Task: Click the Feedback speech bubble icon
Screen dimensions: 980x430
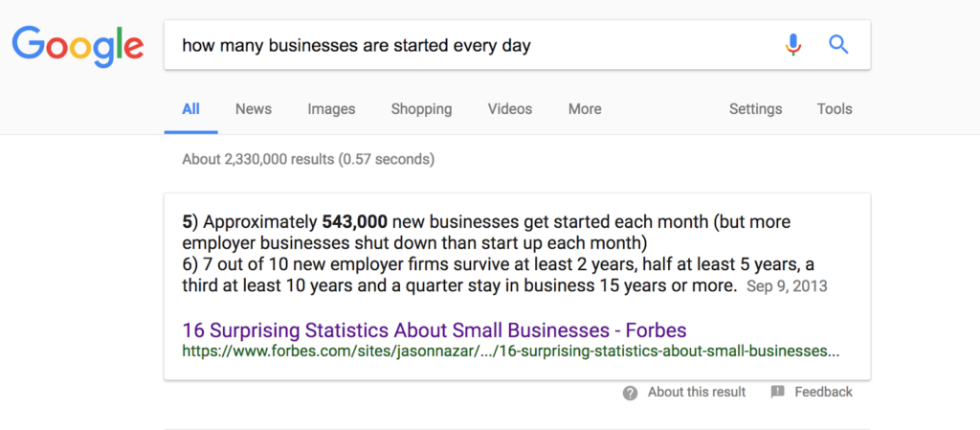Action: pyautogui.click(x=777, y=392)
